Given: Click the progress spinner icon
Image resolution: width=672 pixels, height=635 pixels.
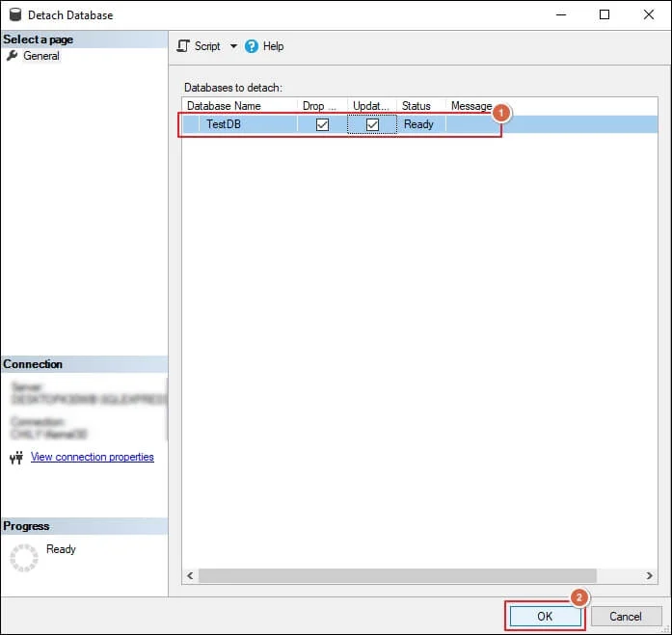Looking at the screenshot, I should click(24, 558).
